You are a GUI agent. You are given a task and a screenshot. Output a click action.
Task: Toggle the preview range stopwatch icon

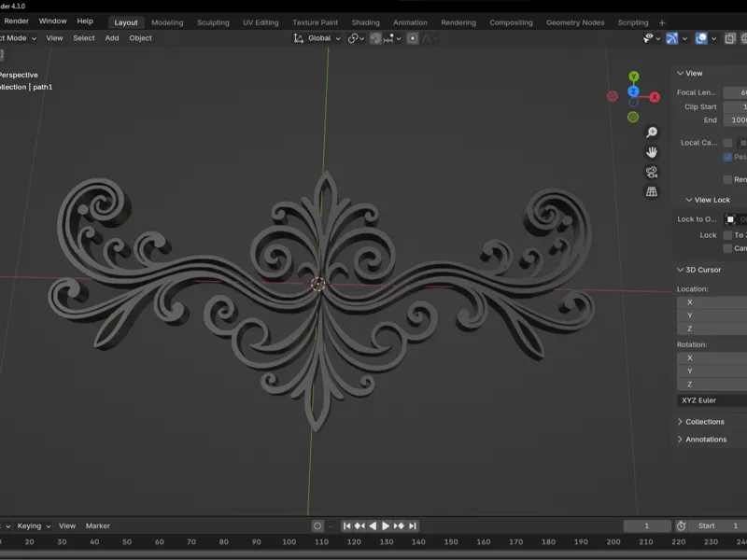(x=682, y=525)
